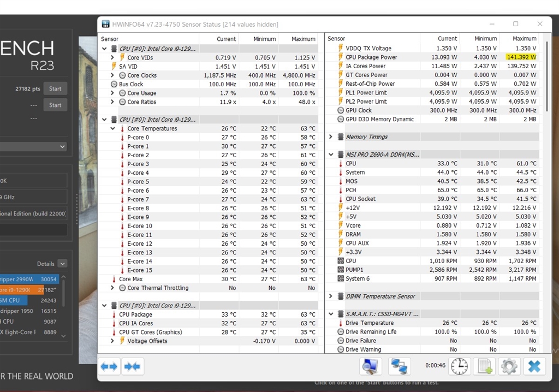Click the first Start button beside 27182 pts

tap(55, 88)
